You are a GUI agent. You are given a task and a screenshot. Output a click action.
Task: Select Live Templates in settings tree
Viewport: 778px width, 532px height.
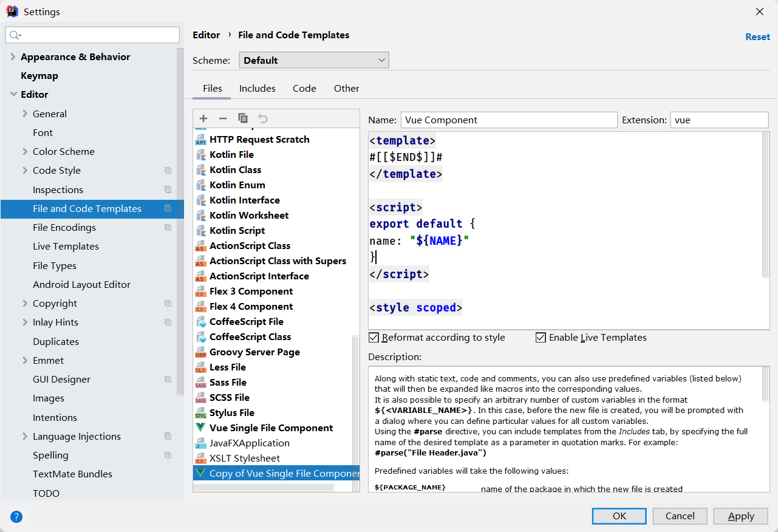point(66,247)
